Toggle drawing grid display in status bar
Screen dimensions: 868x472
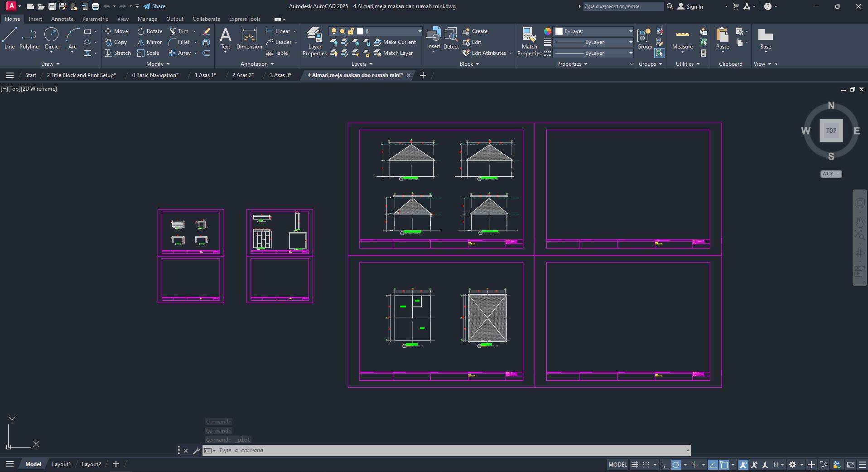(x=635, y=465)
